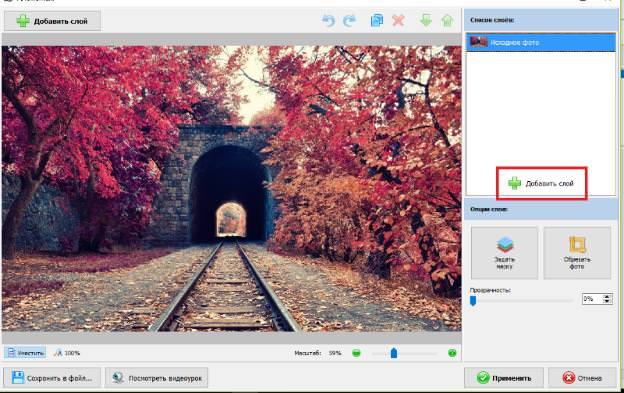Toggle the 'Вместить' fit-to-window button
Viewport: 624px width, 393px height.
25,353
